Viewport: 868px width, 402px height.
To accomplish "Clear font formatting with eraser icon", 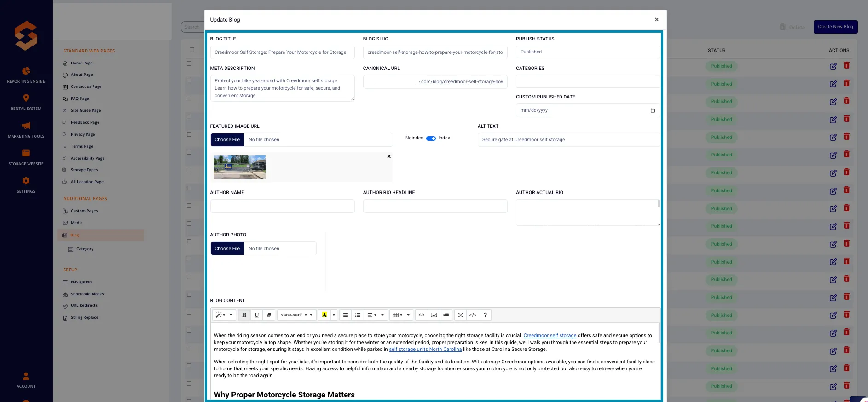I will [269, 315].
